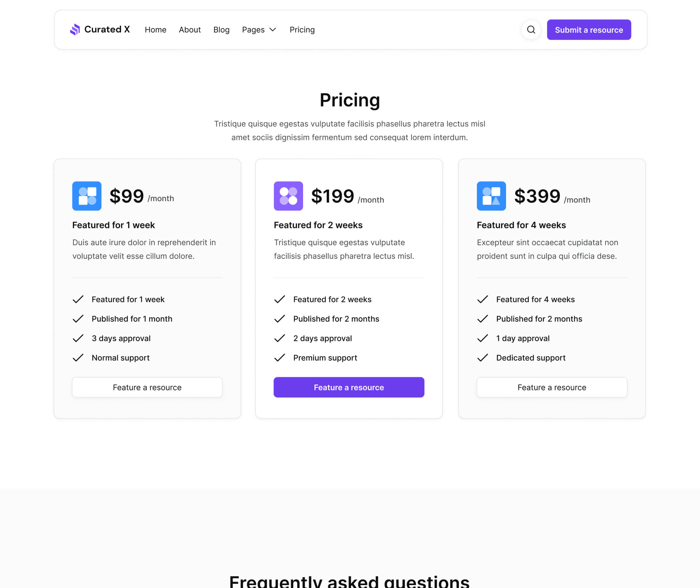
Task: Click Feature a resource under the $199 plan
Action: 349,387
